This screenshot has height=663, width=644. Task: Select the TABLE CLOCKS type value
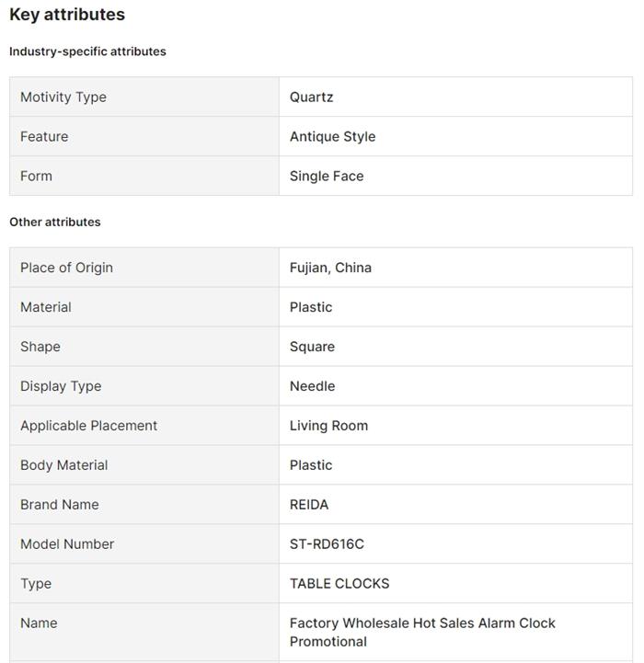coord(339,584)
